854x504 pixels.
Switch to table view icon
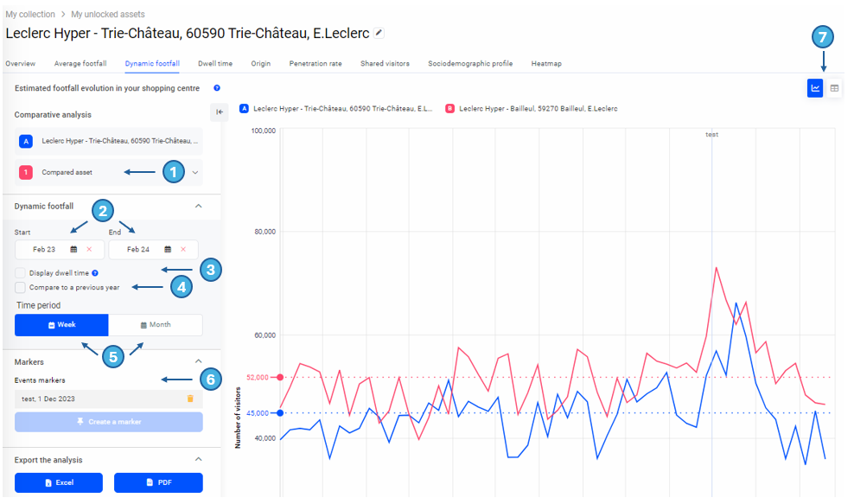[834, 88]
